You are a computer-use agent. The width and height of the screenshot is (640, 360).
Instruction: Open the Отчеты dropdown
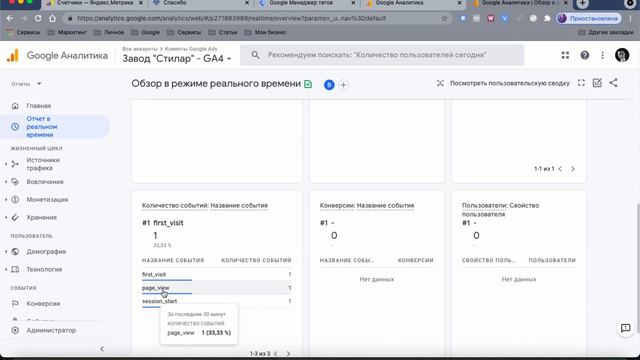tap(27, 84)
